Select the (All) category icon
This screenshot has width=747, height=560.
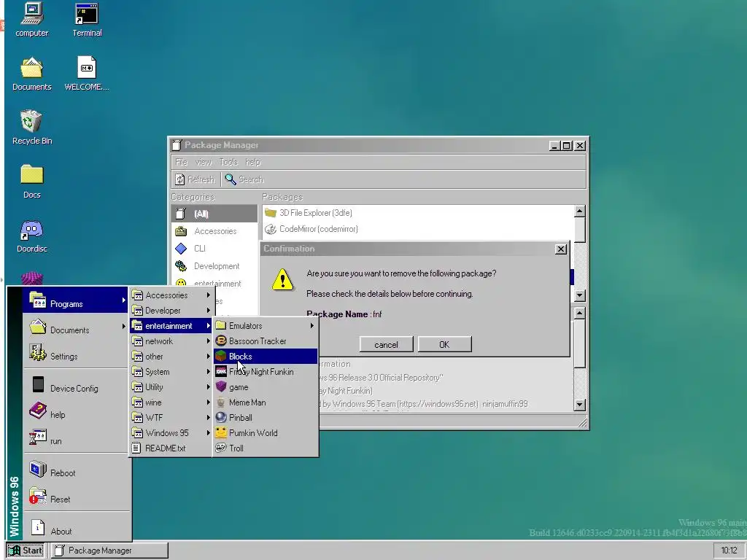[x=181, y=214]
